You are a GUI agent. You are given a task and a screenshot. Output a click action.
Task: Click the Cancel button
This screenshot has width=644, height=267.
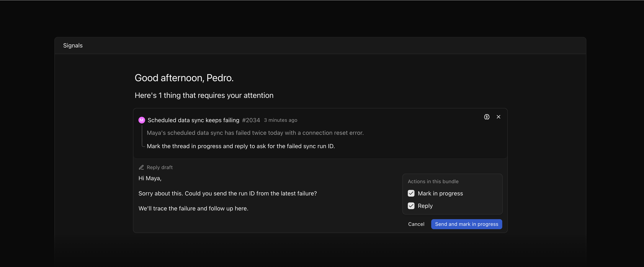click(x=416, y=224)
